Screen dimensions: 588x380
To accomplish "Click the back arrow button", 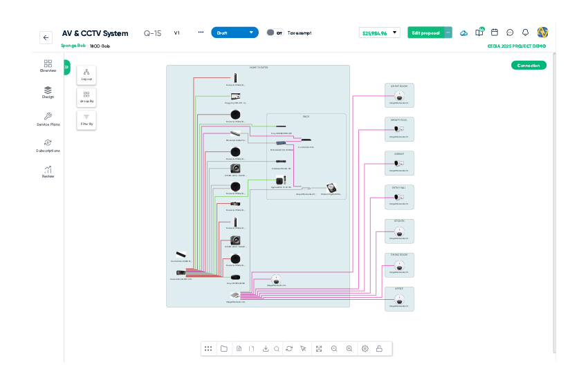I will pyautogui.click(x=46, y=38).
